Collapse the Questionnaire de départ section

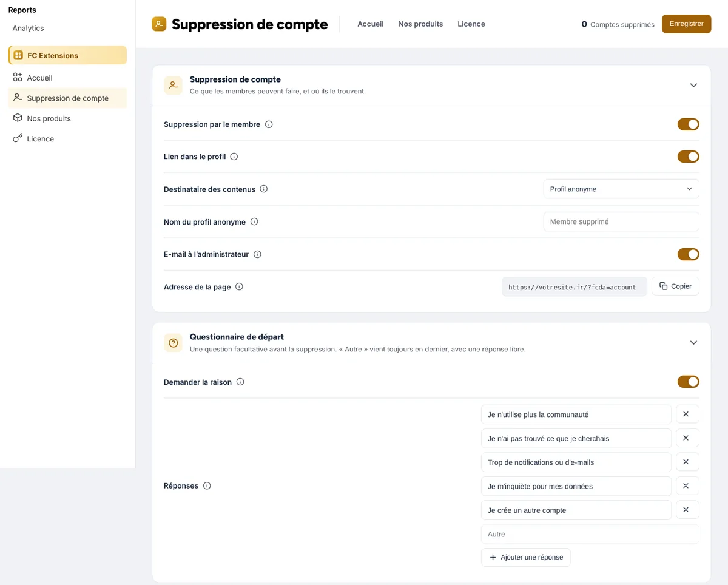(x=693, y=343)
